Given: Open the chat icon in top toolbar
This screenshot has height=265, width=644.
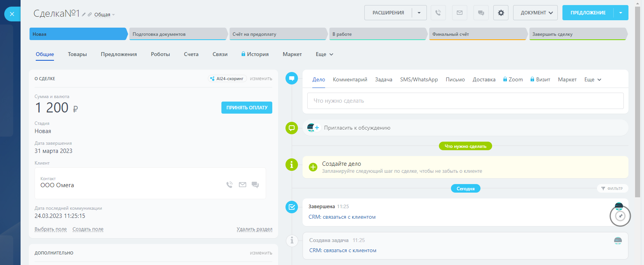Looking at the screenshot, I should pyautogui.click(x=481, y=13).
